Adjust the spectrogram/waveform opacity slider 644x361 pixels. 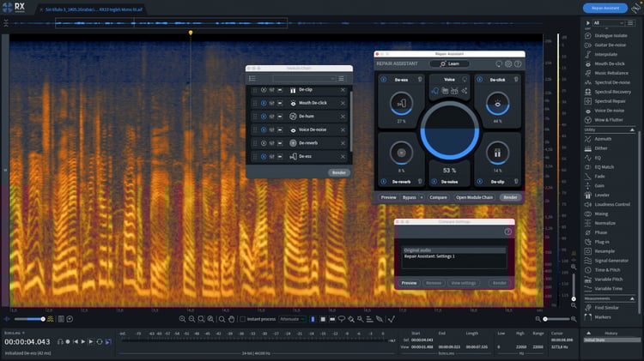coord(28,319)
